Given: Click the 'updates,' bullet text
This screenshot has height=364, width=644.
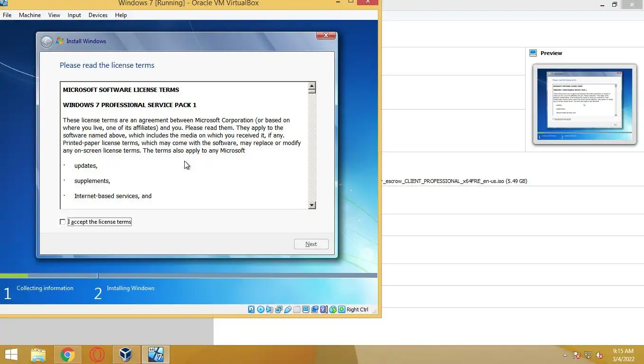Looking at the screenshot, I should coord(86,166).
